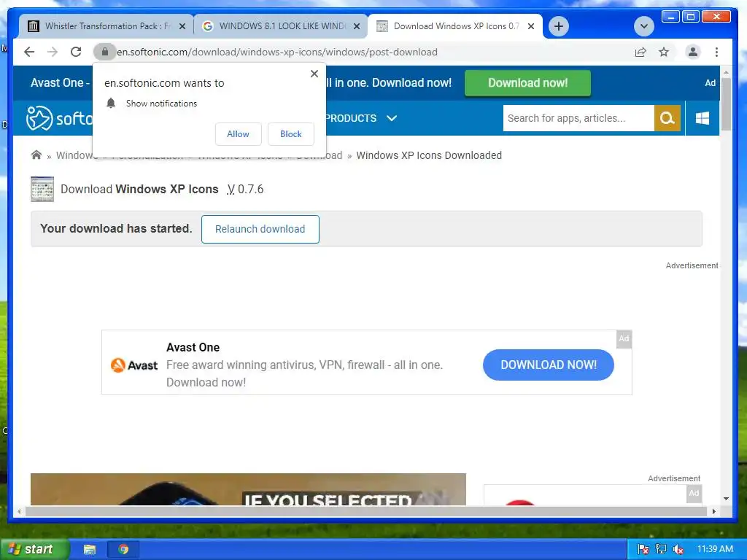The height and width of the screenshot is (560, 747).
Task: Click the network connection tray icon
Action: click(661, 550)
